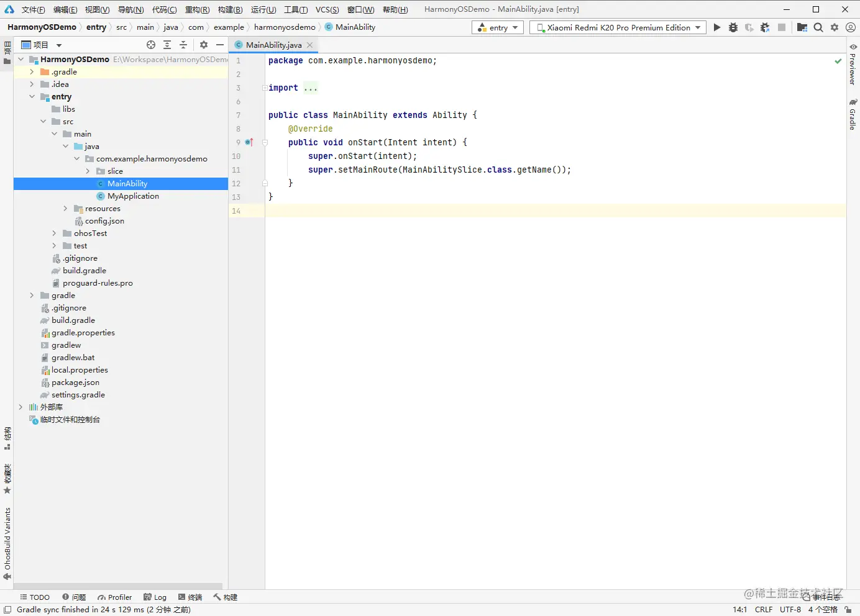The image size is (860, 616).
Task: Expand 外部库 node
Action: point(21,407)
